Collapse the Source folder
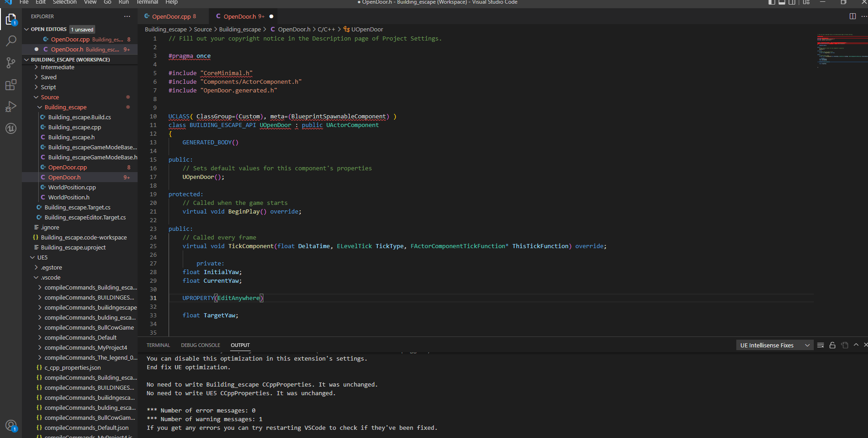The image size is (868, 438). [50, 97]
